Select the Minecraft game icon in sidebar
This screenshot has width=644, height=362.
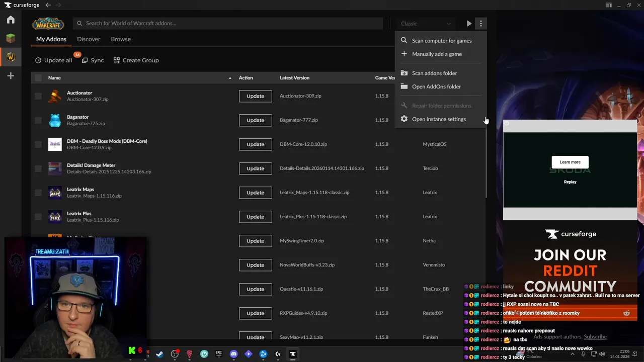(x=11, y=38)
